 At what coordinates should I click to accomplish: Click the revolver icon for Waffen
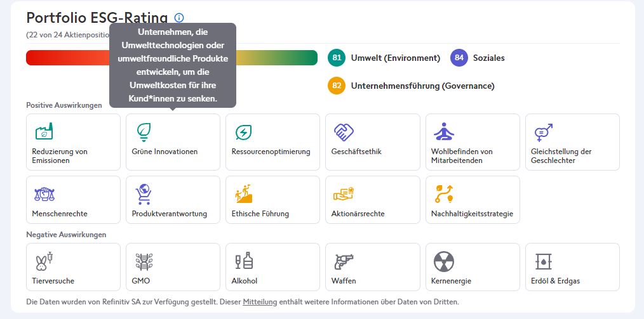point(344,261)
